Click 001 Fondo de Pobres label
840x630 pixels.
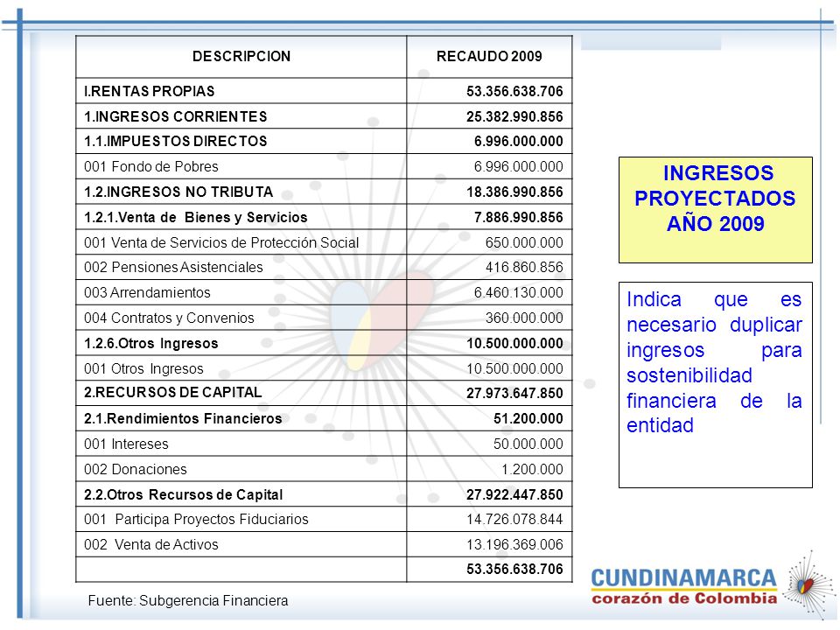coord(151,166)
